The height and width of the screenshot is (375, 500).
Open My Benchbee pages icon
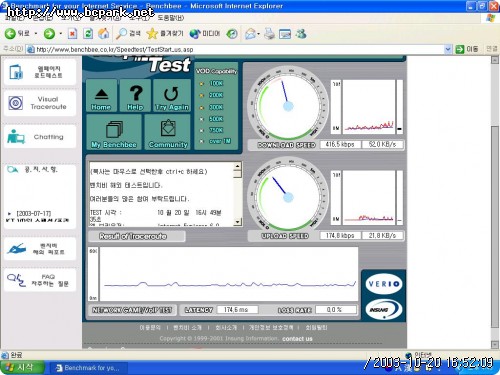(114, 132)
